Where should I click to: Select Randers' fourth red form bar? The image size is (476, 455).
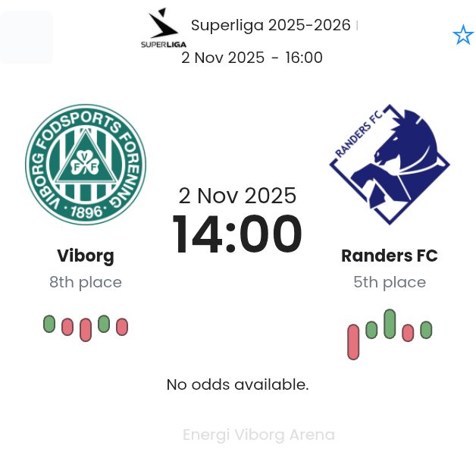click(408, 333)
